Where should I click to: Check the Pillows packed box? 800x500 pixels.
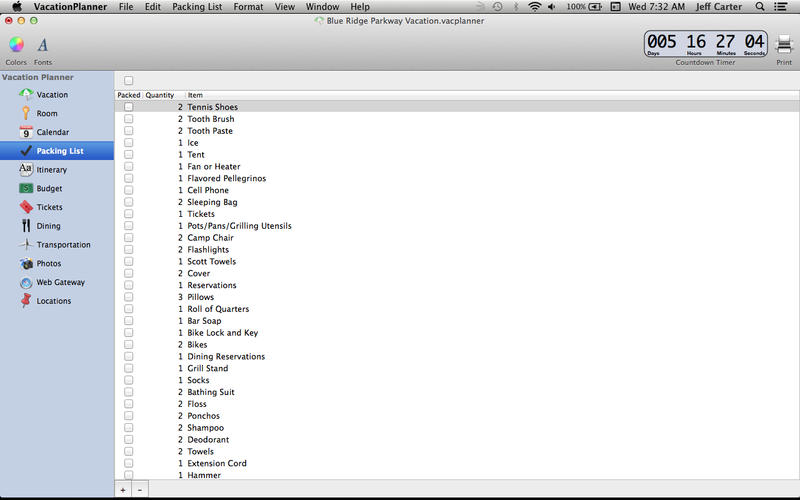click(129, 297)
